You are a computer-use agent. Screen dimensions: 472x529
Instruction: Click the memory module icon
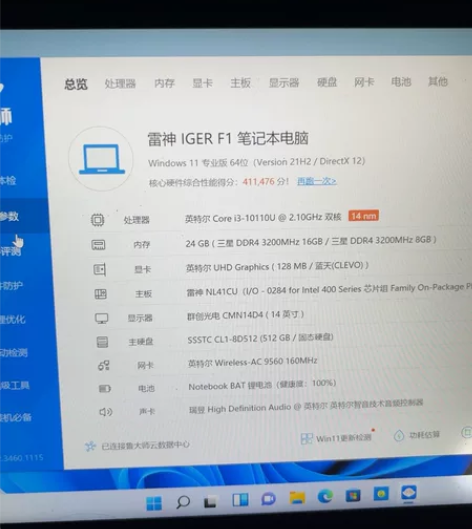(x=99, y=245)
